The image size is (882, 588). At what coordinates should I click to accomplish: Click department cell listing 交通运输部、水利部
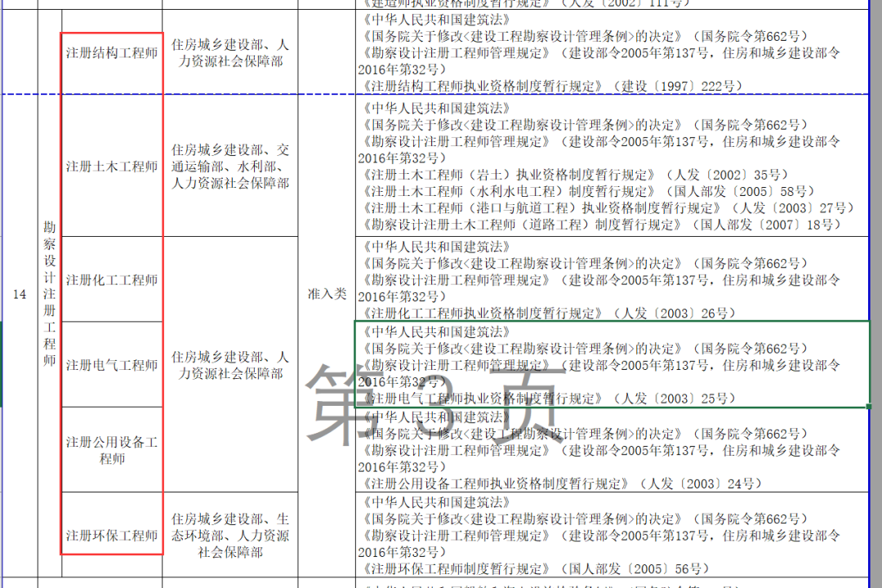(x=230, y=167)
